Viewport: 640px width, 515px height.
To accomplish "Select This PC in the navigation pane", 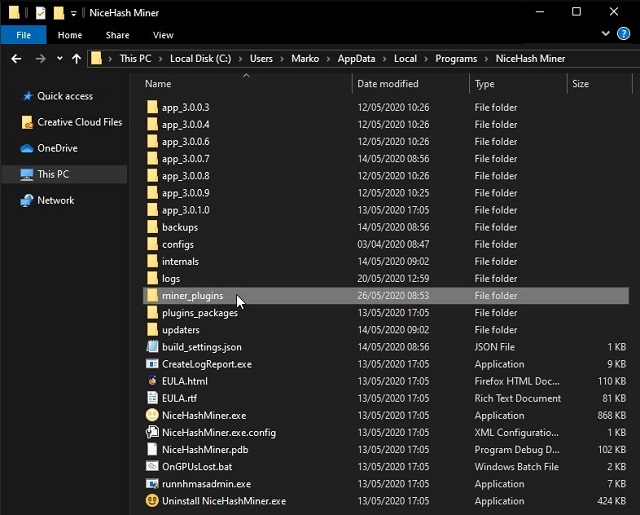I will [x=64, y=174].
